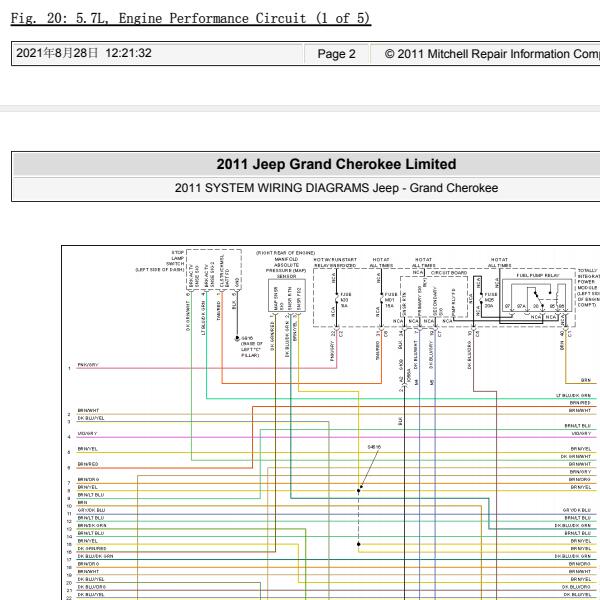The image size is (600, 600).
Task: Open the Fig. 20 Engine Performance Circuit link
Action: [191, 18]
